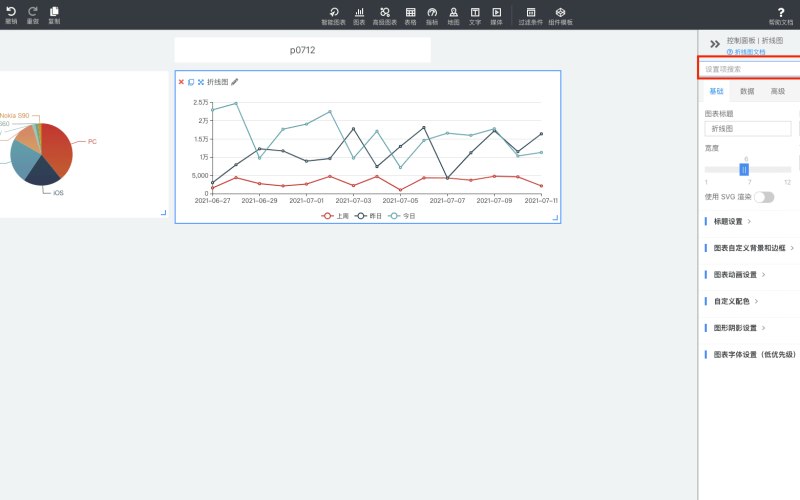Viewport: 800px width, 500px height.
Task: Open the 指标 indicator gauge icon
Action: coord(432,16)
